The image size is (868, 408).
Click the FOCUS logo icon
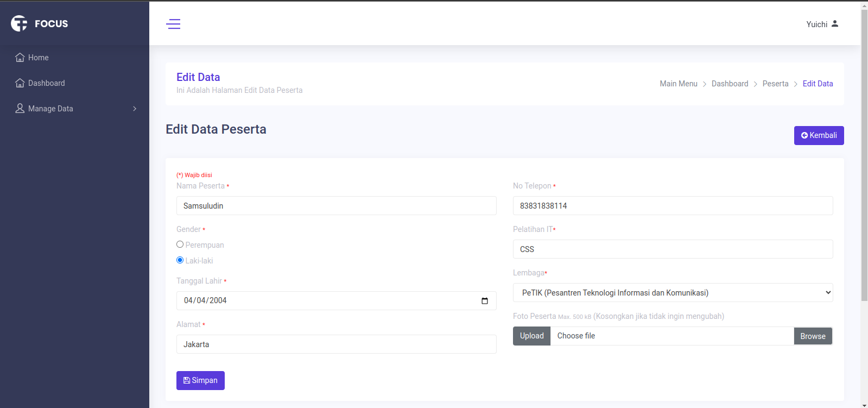click(x=19, y=23)
